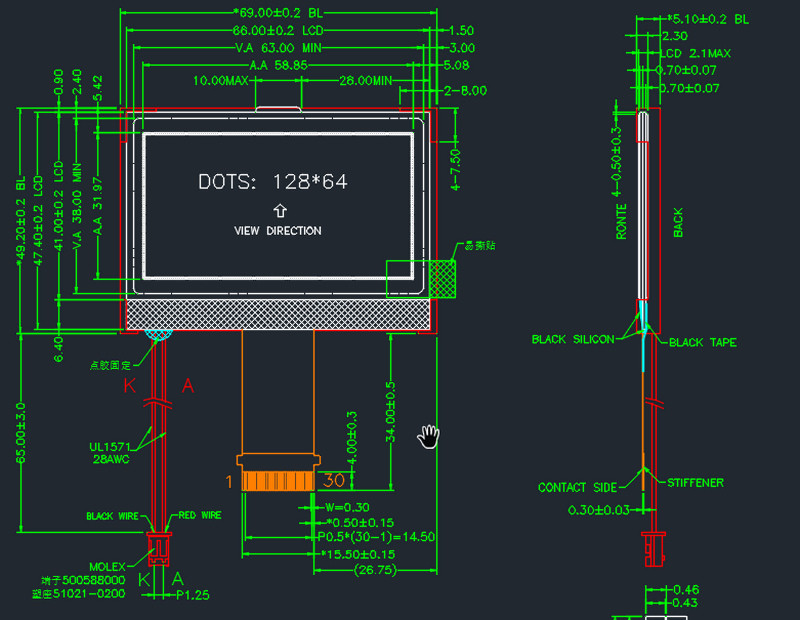Select the CONTACT SIDE annotation

[578, 487]
